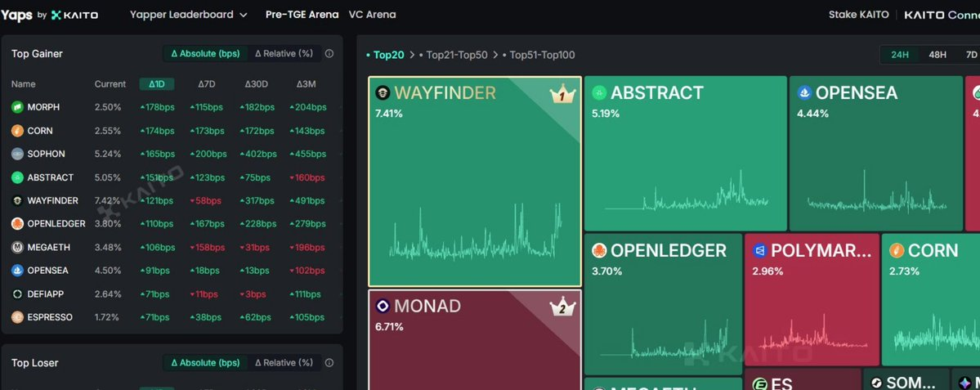Click OPENSEA 4.44% share label

(812, 114)
